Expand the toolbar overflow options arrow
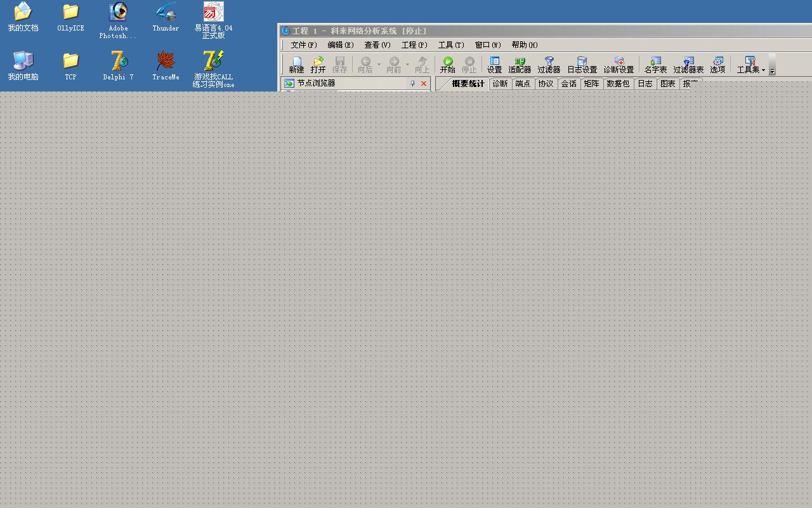Viewport: 812px width, 508px height. coord(772,71)
